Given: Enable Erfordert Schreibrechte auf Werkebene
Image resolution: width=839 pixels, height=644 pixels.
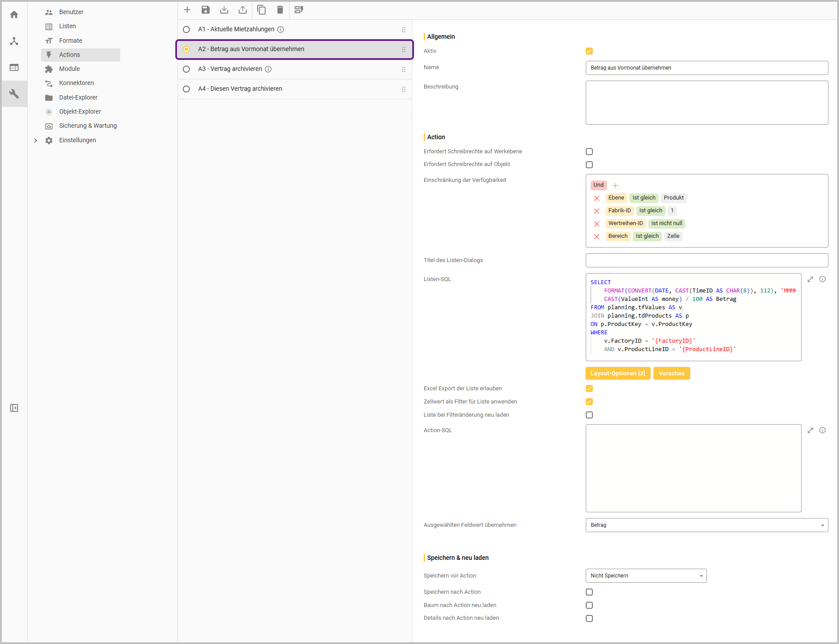Looking at the screenshot, I should (x=589, y=152).
